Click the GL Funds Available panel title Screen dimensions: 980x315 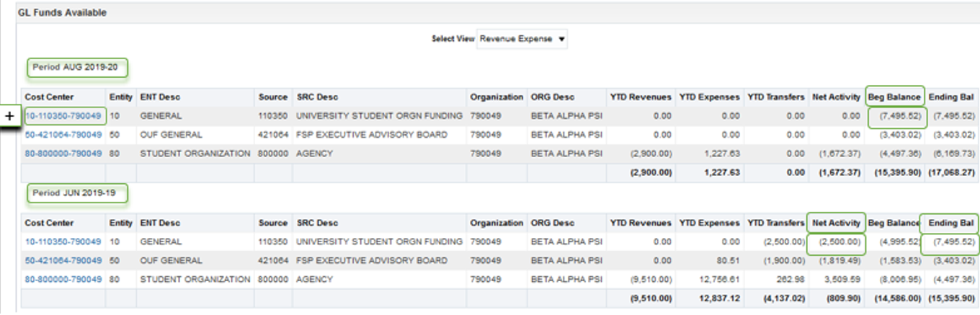(62, 13)
